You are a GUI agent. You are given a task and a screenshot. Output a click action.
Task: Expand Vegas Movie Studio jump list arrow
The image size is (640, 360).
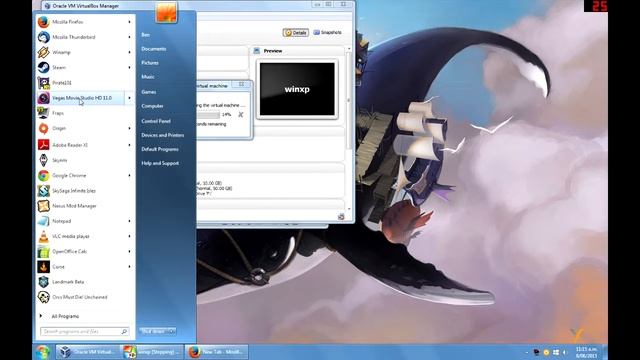point(129,98)
